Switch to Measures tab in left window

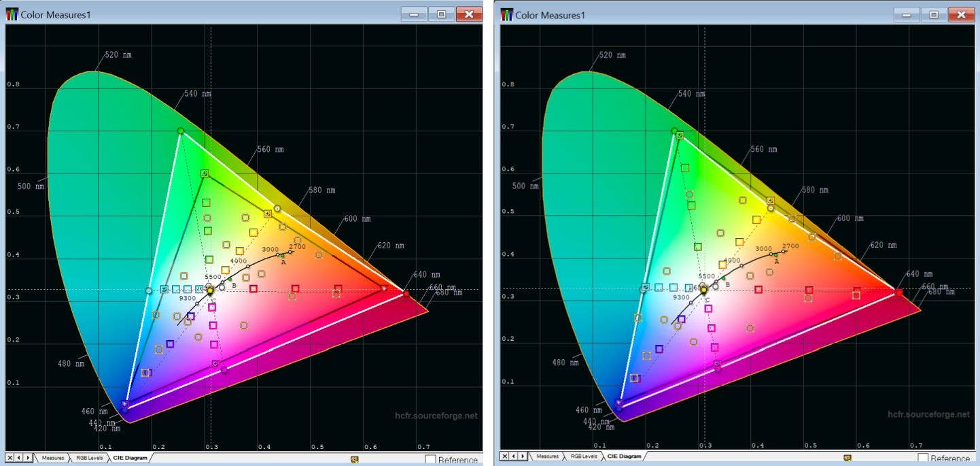click(52, 458)
